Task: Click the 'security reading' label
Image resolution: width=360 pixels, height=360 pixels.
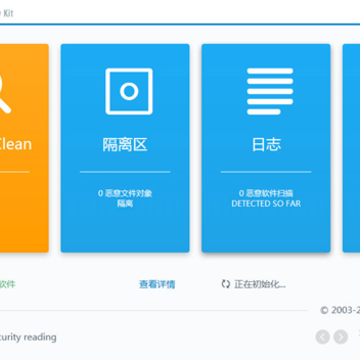Action: [x=28, y=337]
